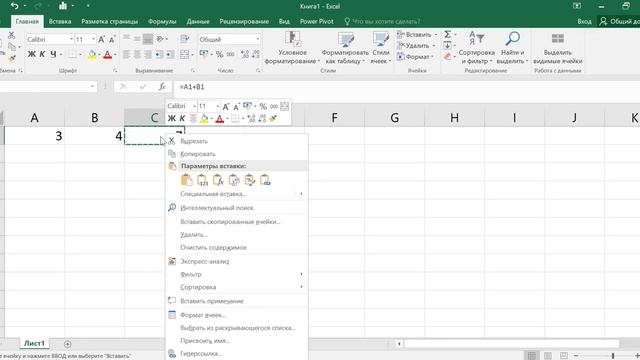Click the AutoSum sigma icon
Image resolution: width=640 pixels, height=360 pixels.
point(448,35)
